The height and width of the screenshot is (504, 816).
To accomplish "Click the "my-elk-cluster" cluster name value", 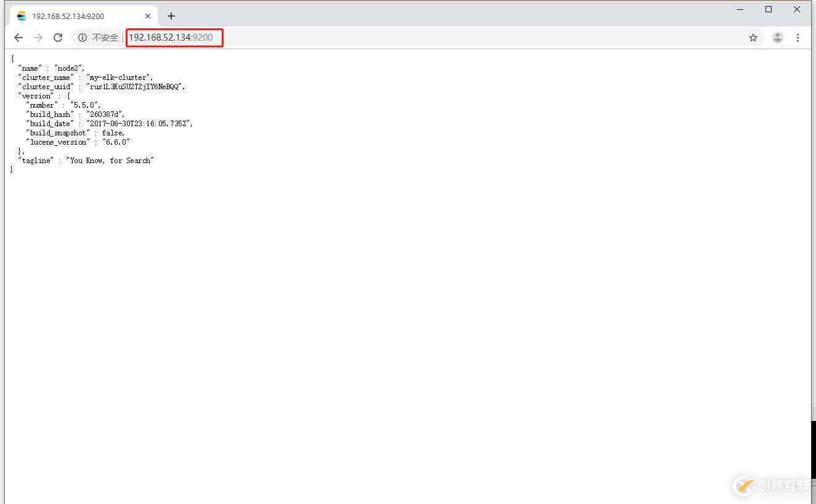I will click(x=118, y=78).
